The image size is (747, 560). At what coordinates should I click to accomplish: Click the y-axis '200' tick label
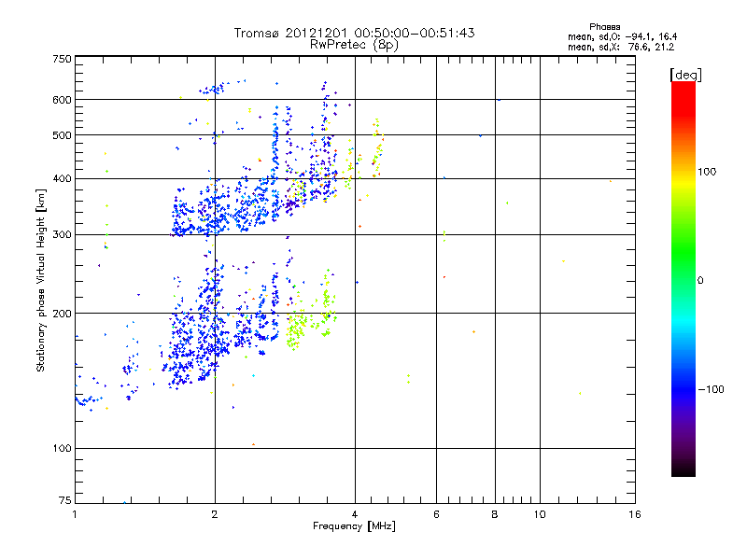63,314
